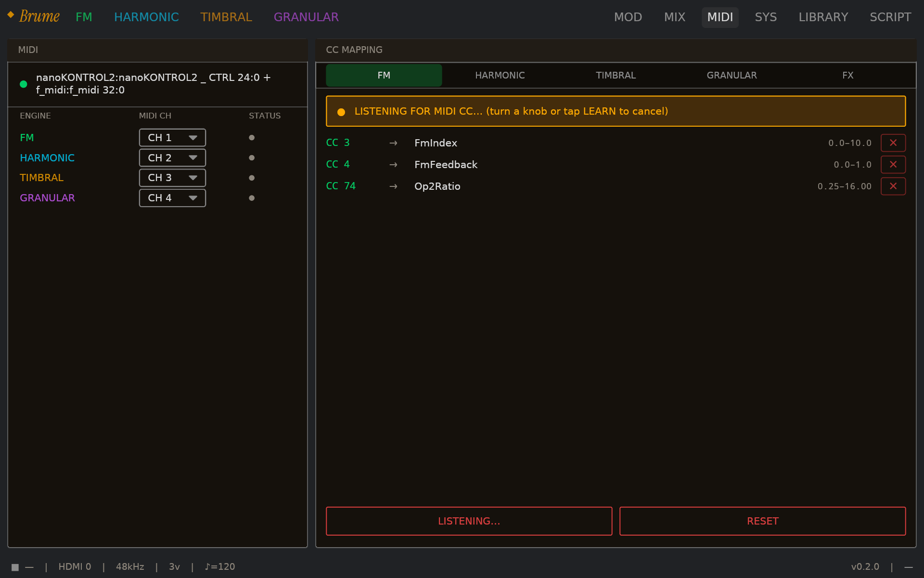This screenshot has width=924, height=578.
Task: Open the FM MIDI channel dropdown
Action: [x=172, y=138]
